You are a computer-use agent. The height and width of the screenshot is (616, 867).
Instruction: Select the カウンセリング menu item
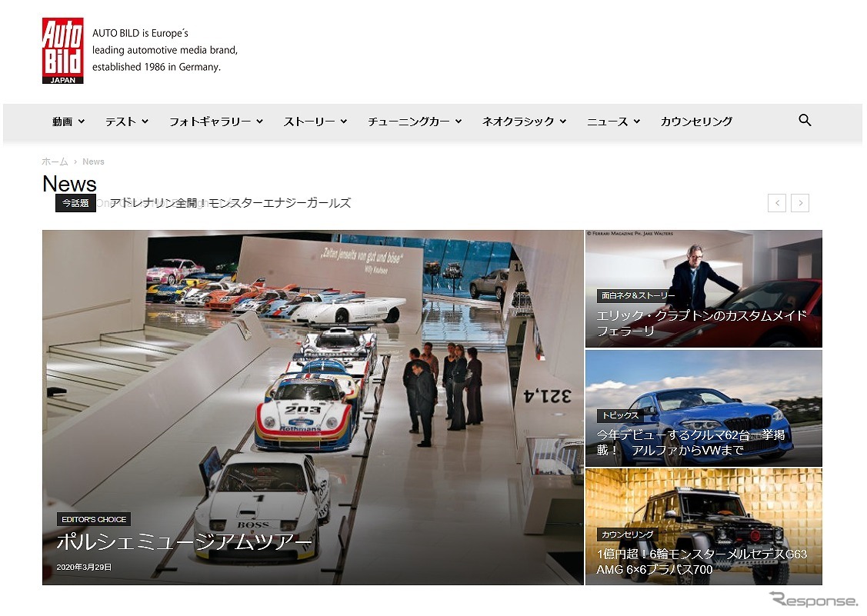(x=696, y=122)
